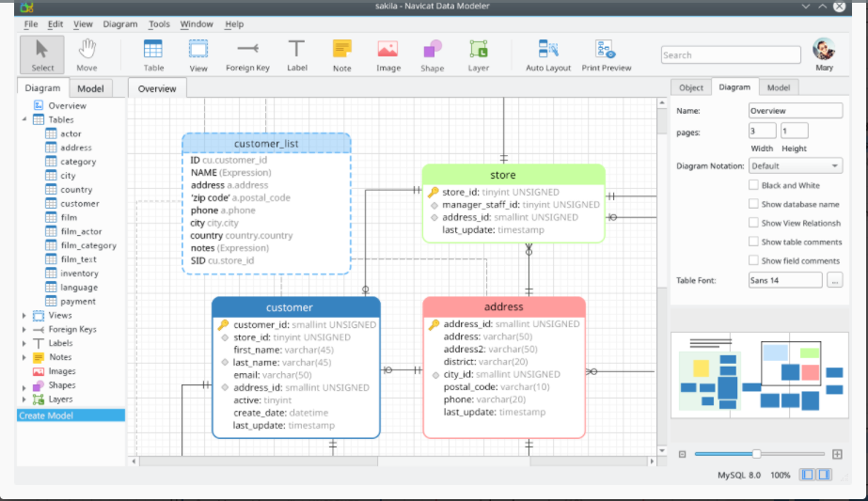This screenshot has width=868, height=501.
Task: Click the zoom in plus icon
Action: click(x=837, y=454)
